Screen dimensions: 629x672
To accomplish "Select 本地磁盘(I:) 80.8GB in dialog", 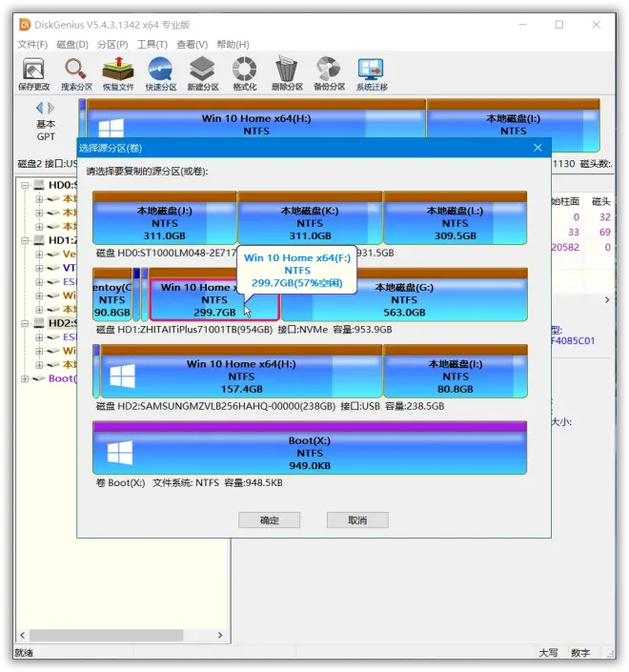I will tap(455, 371).
